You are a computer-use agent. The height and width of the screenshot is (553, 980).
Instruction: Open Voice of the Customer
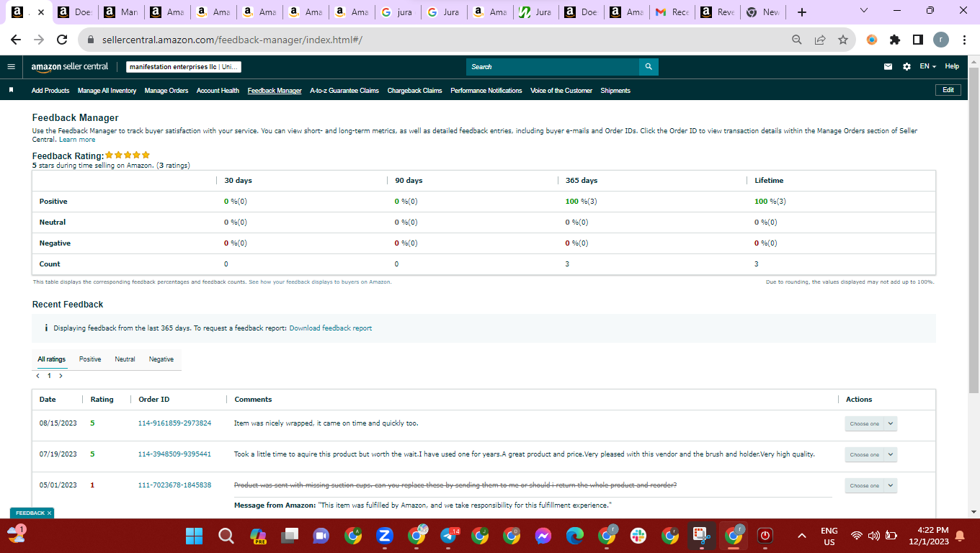pos(561,91)
